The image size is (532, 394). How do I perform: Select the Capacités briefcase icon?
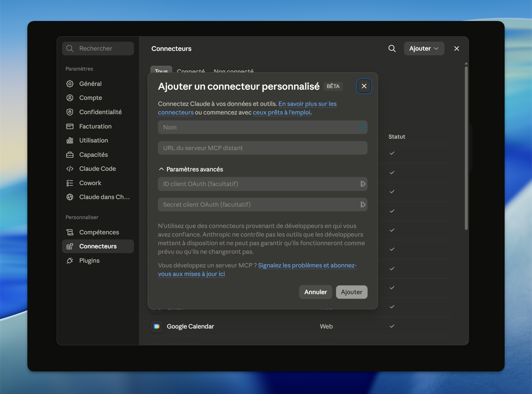[70, 155]
